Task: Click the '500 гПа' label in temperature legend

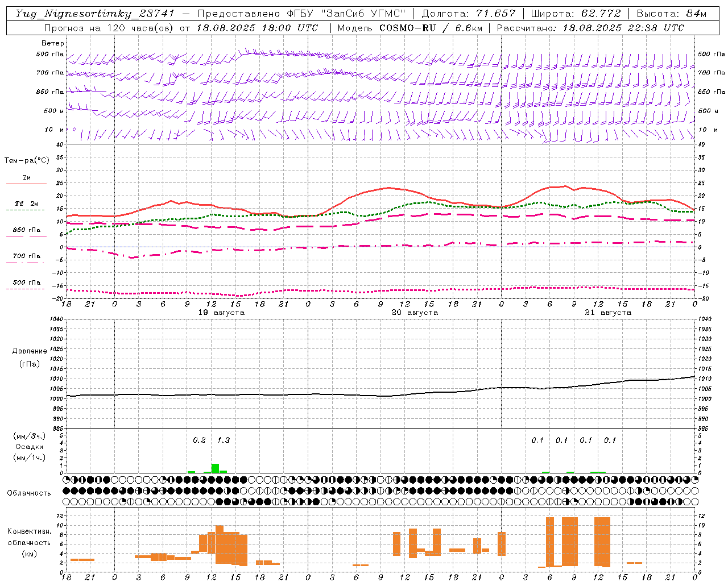Action: (27, 282)
